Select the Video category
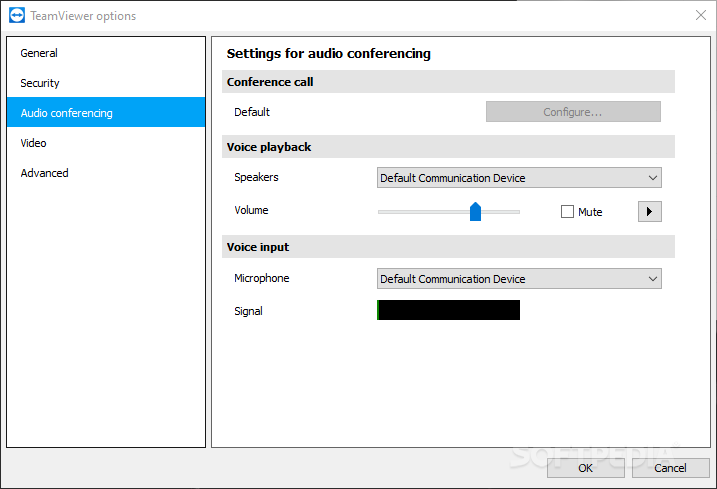Image resolution: width=717 pixels, height=489 pixels. (106, 143)
